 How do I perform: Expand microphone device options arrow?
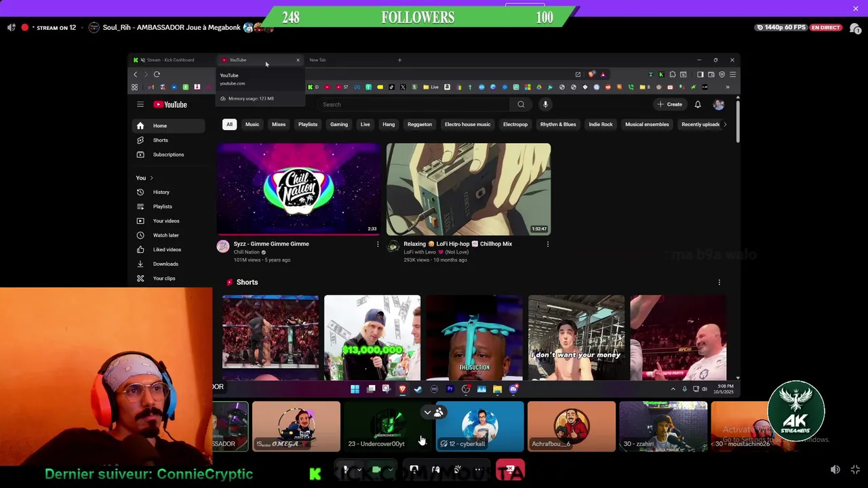[x=359, y=470]
